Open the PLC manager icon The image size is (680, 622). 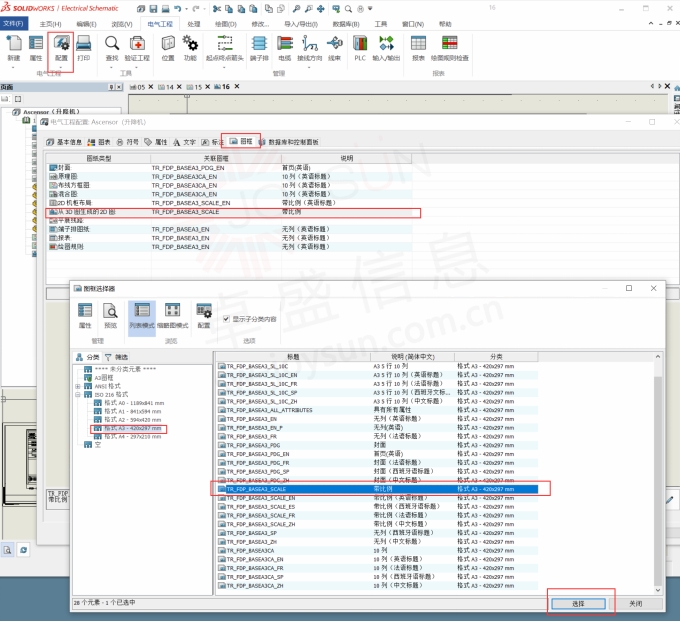coord(360,48)
